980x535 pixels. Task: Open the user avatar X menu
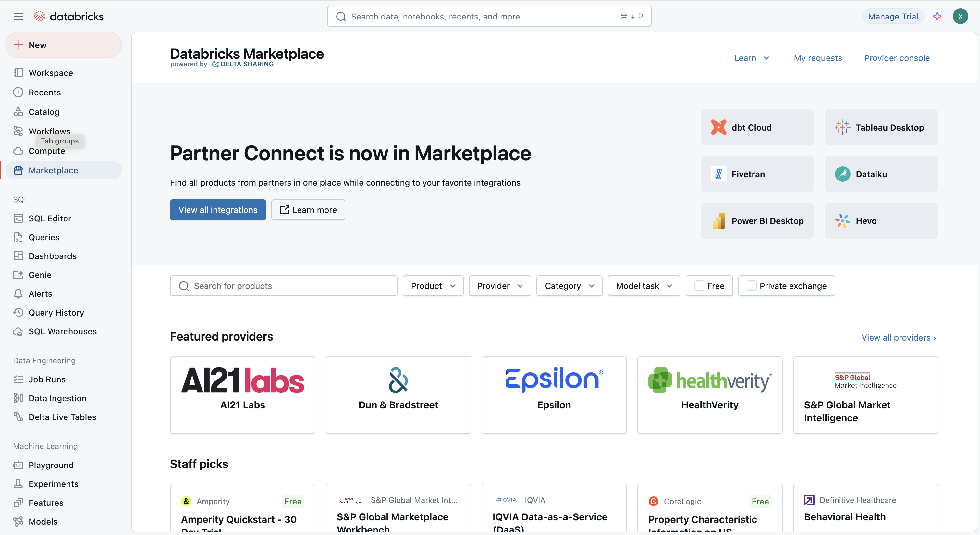(960, 16)
